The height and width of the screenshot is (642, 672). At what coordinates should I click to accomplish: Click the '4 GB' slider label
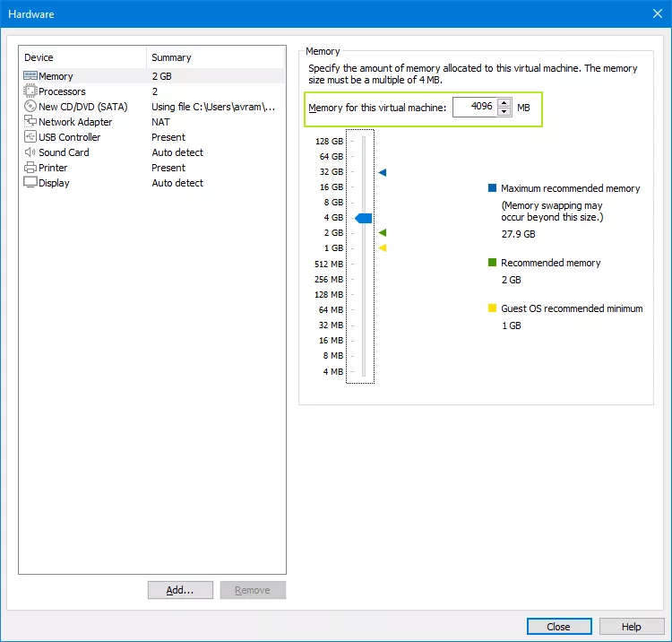point(333,217)
